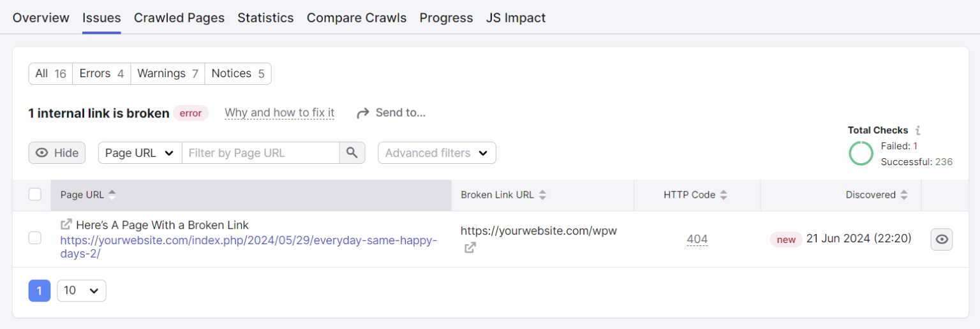Filter issues by Errors 4
Viewport: 980px width, 329px height.
click(101, 74)
